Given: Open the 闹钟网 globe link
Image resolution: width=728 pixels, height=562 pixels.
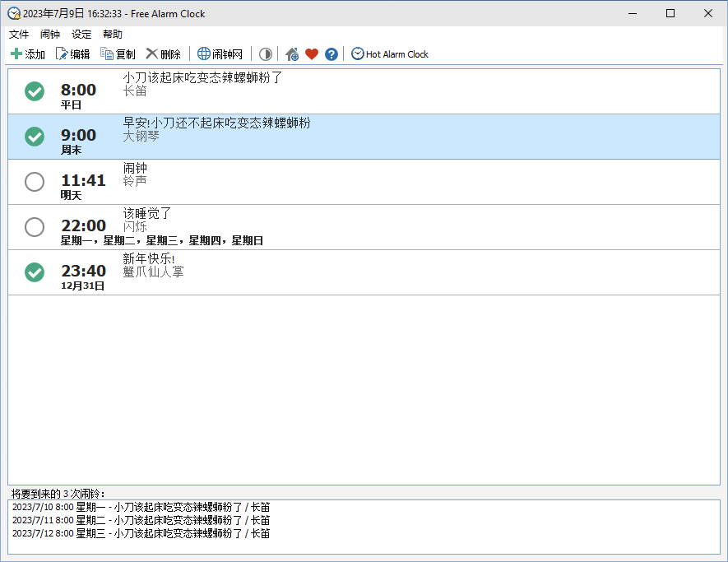Looking at the screenshot, I should [x=220, y=54].
